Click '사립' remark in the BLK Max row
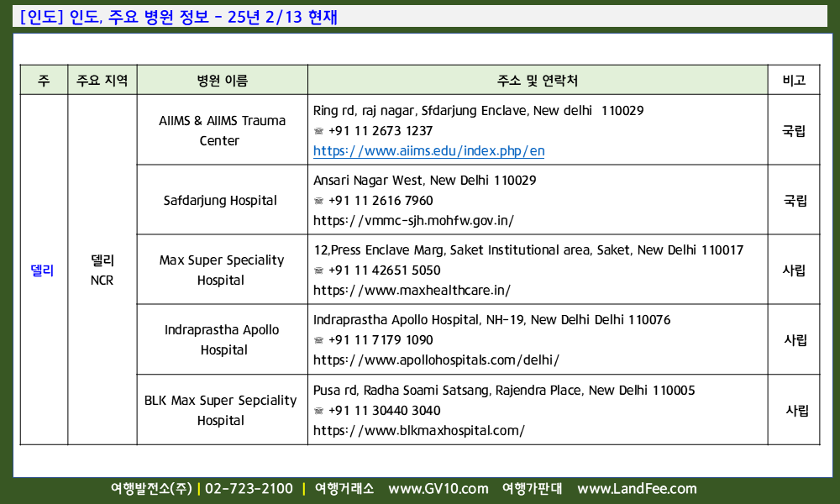This screenshot has width=840, height=504. click(x=797, y=411)
